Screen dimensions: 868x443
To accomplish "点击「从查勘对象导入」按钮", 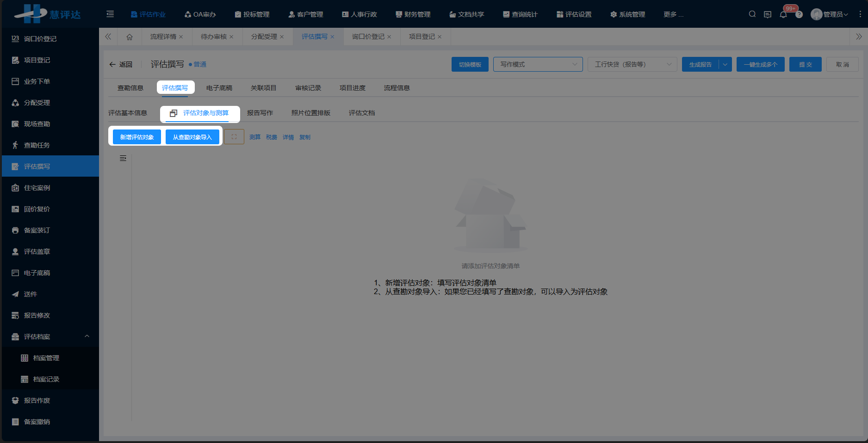I will coord(192,136).
